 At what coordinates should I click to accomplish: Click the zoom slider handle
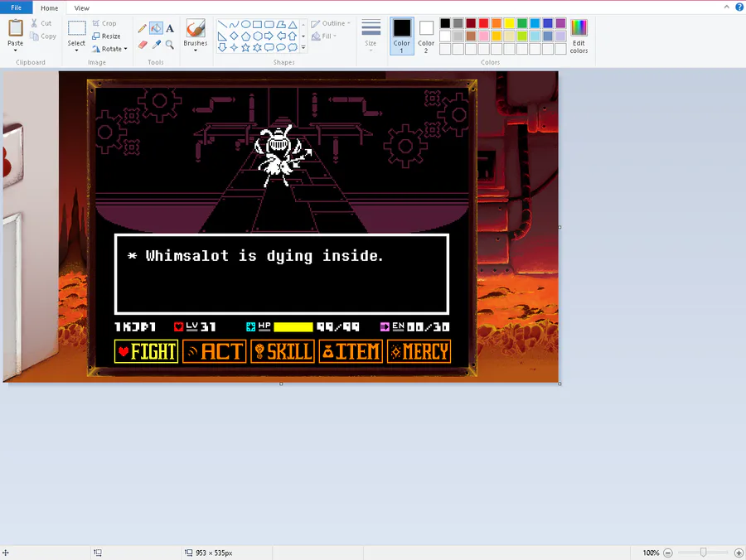tap(703, 553)
